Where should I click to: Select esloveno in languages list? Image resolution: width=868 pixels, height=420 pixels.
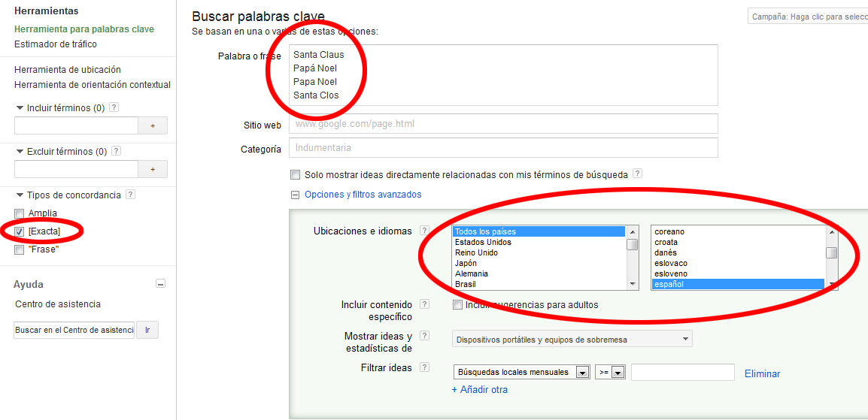(x=739, y=273)
